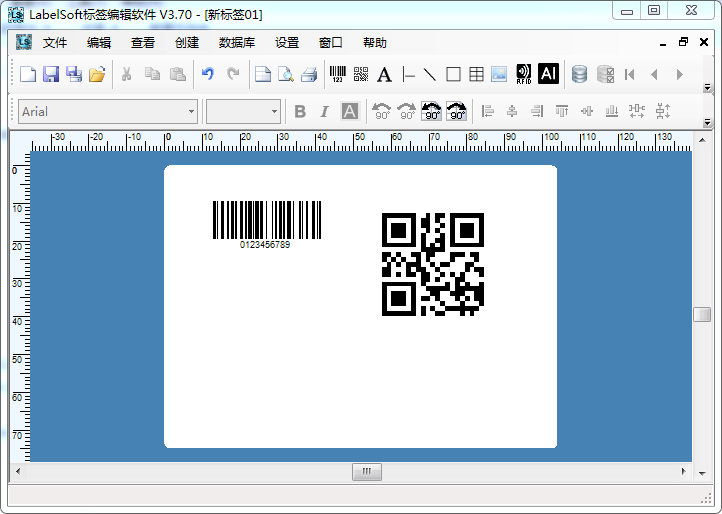Center selected objects vertically
This screenshot has width=722, height=514.
click(x=587, y=111)
